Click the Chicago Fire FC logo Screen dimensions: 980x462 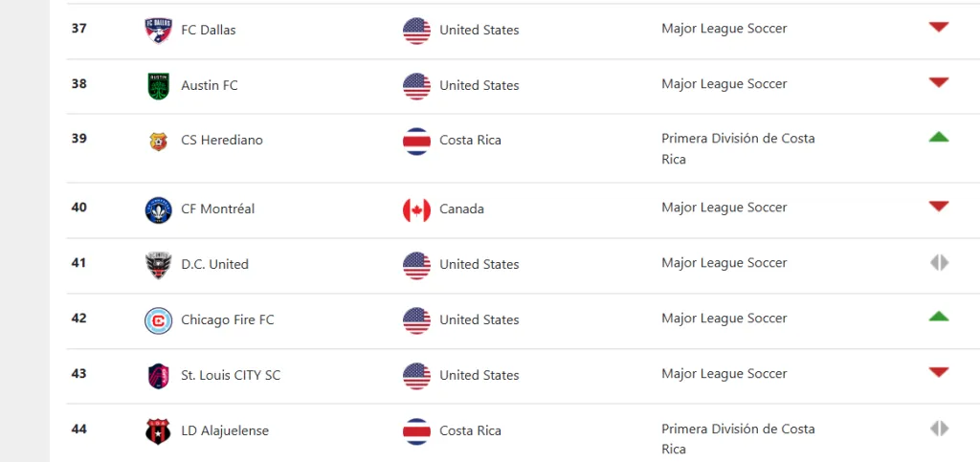coord(158,320)
